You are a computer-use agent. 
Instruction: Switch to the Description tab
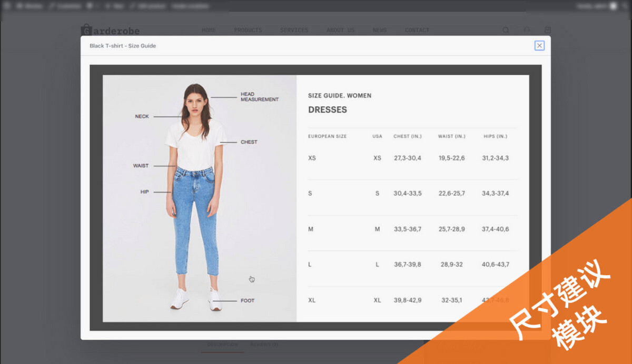click(221, 345)
